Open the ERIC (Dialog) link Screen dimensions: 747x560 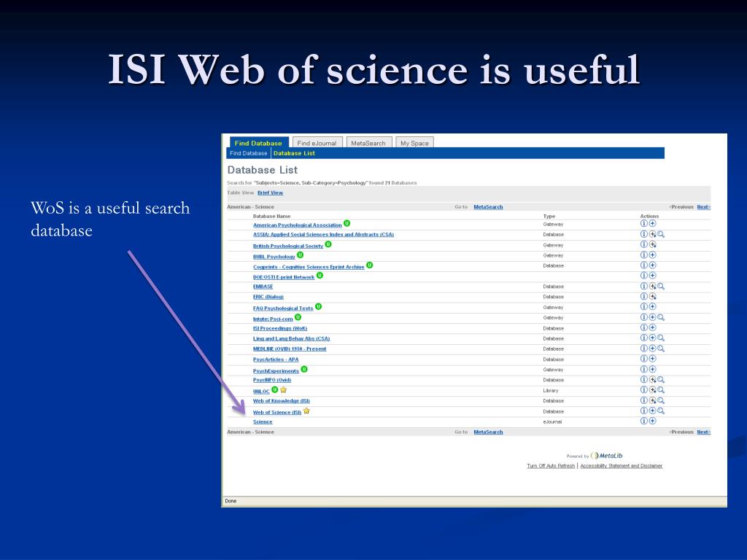coord(268,297)
